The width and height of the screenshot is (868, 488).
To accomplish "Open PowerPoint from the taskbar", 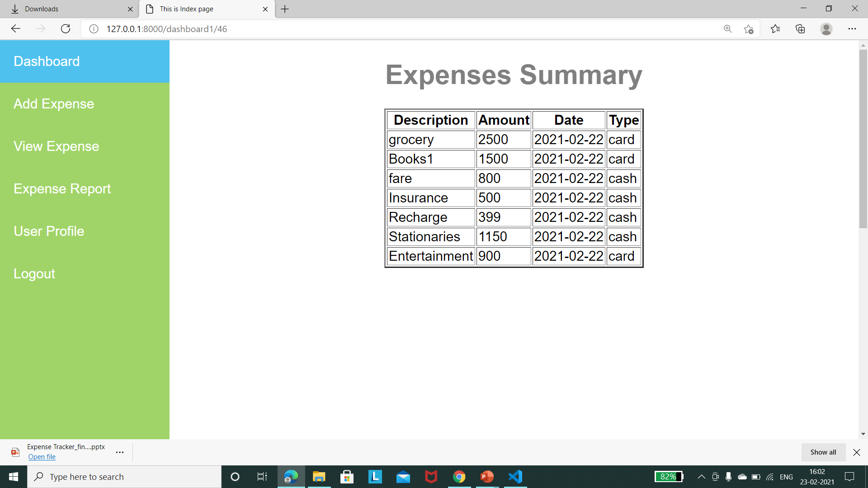I will tap(487, 477).
